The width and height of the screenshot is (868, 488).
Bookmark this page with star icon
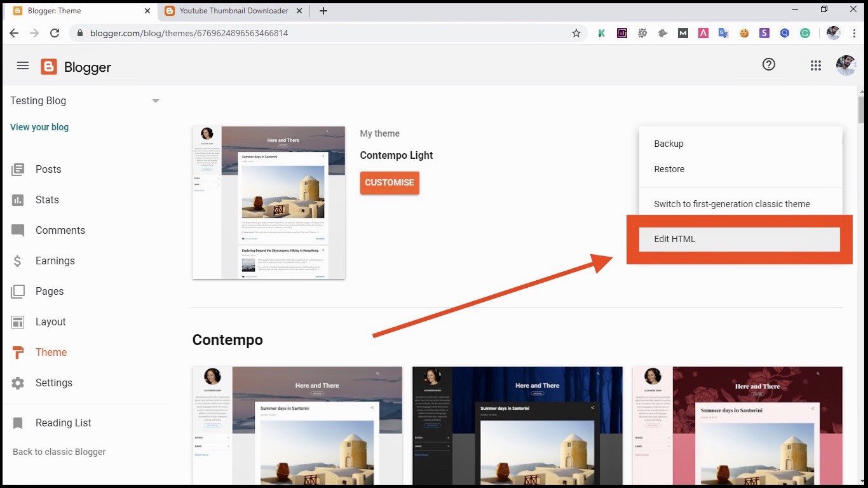[x=576, y=33]
